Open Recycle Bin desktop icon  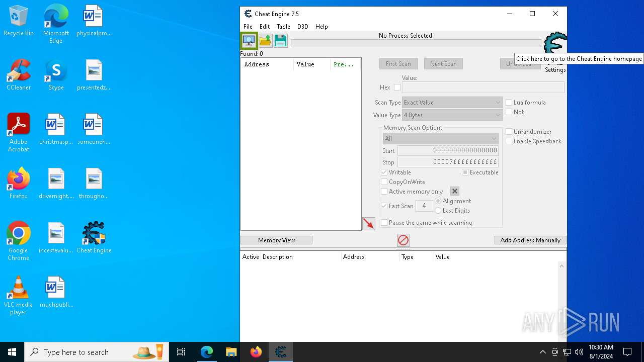(19, 21)
